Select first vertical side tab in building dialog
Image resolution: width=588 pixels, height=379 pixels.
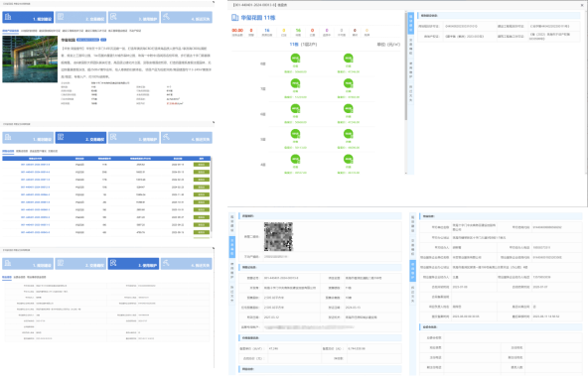(410, 23)
